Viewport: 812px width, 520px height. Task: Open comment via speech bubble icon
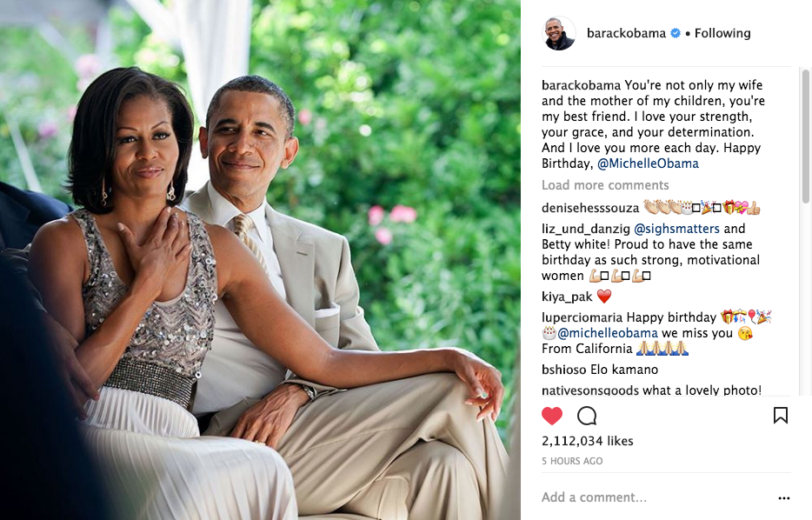click(587, 416)
